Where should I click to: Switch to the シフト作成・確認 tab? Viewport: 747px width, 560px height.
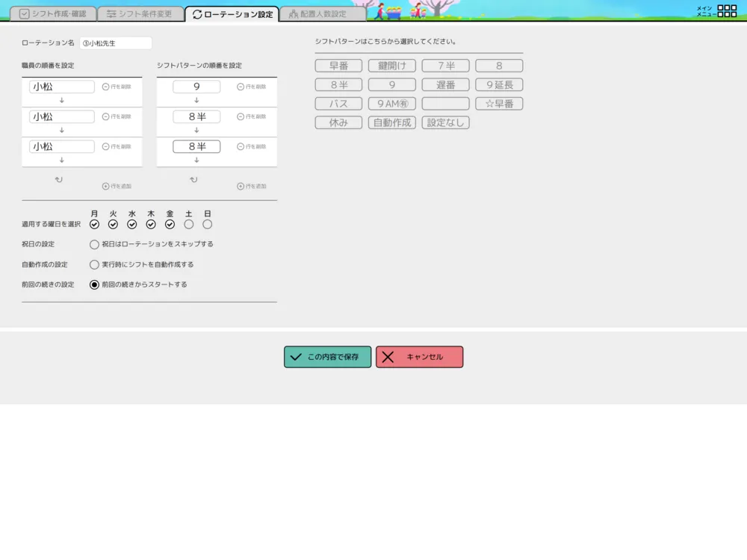tap(53, 13)
